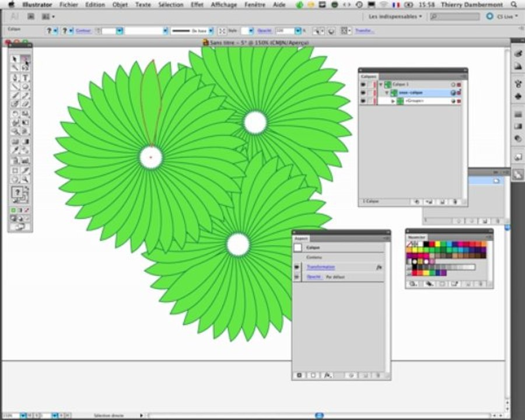Select the Type tool
The image size is (525, 420).
(25, 78)
